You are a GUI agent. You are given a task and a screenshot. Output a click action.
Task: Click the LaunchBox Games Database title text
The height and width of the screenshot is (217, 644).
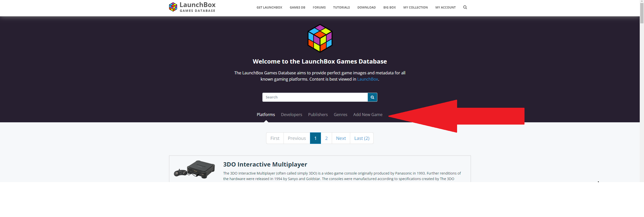pyautogui.click(x=197, y=7)
